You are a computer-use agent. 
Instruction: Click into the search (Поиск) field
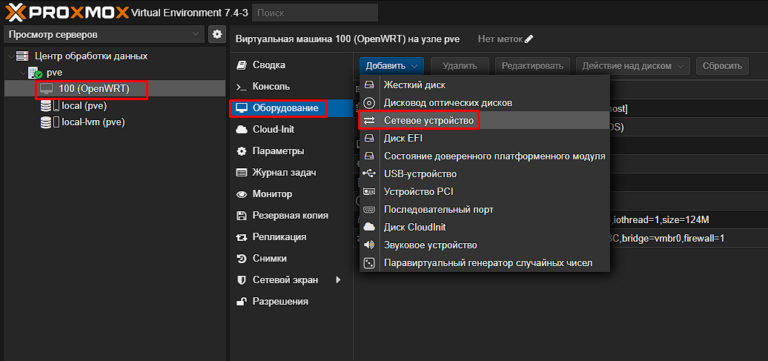[315, 13]
